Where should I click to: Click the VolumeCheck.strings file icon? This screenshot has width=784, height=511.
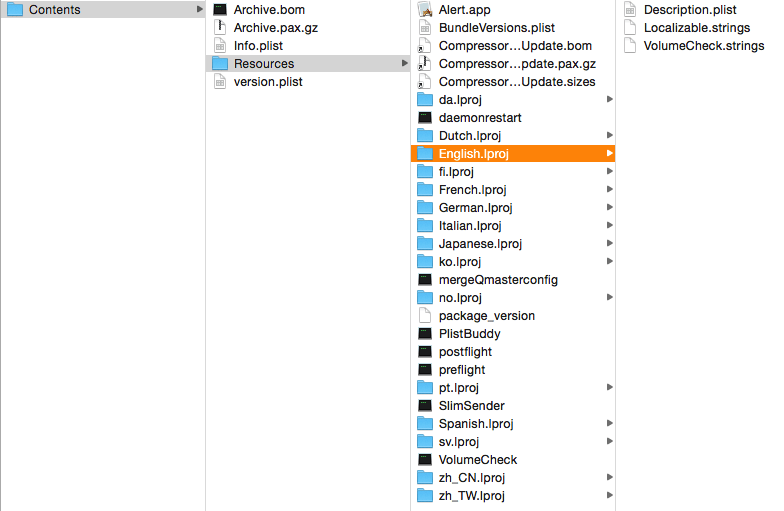[630, 46]
